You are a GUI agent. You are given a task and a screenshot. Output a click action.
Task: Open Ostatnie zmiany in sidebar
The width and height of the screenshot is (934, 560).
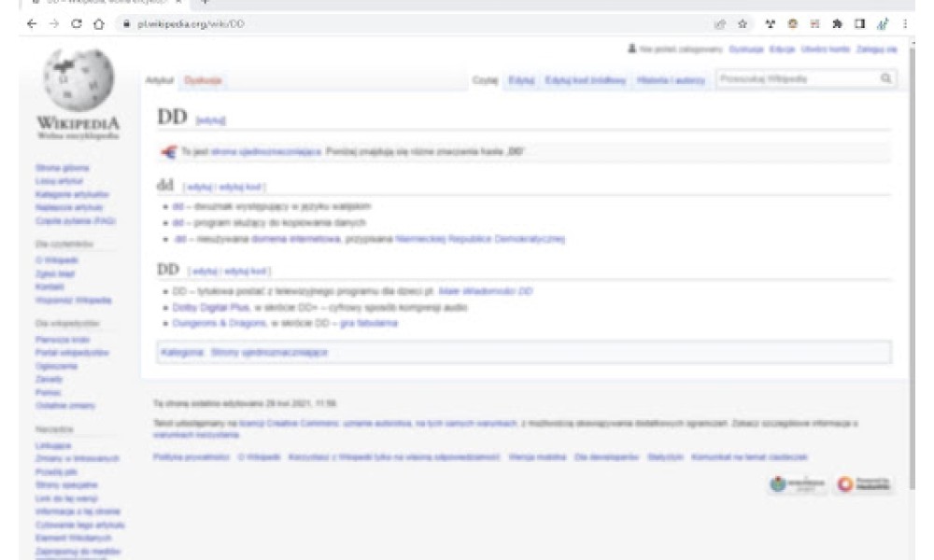pos(65,406)
